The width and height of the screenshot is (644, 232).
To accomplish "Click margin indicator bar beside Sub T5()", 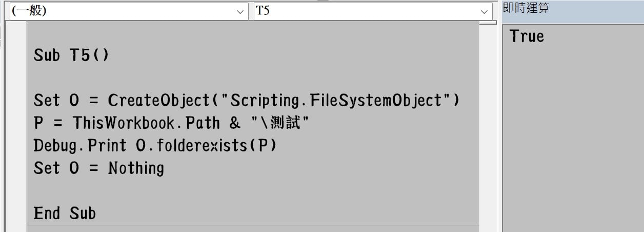I will 19,55.
